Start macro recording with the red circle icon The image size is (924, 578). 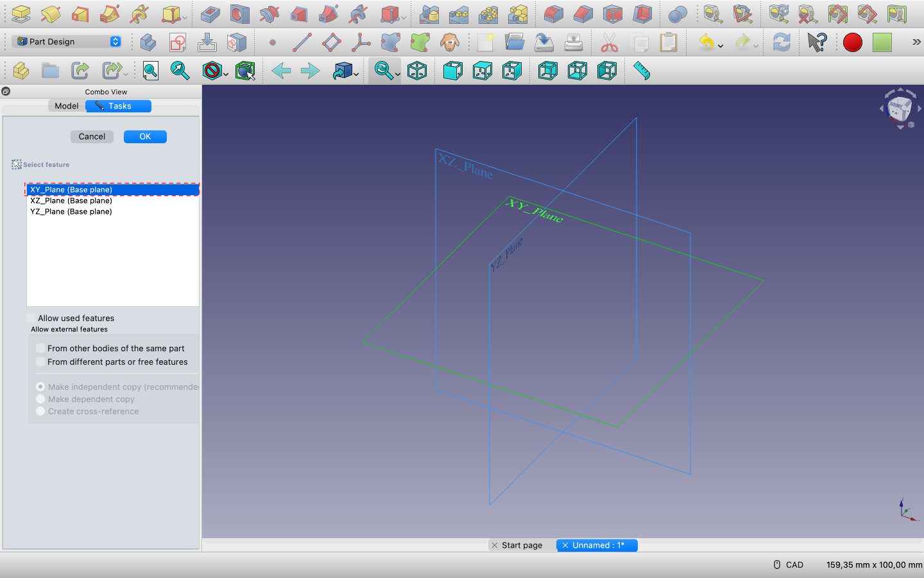853,42
